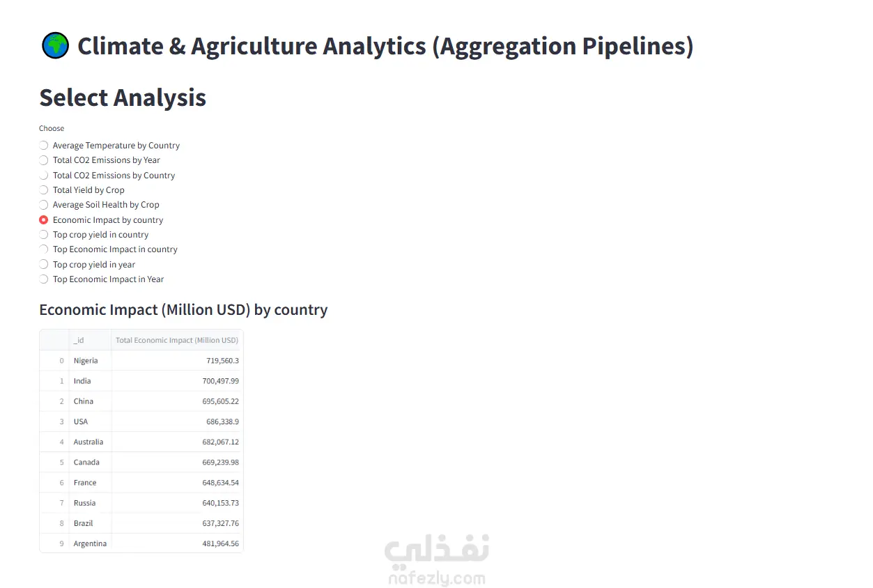Sort by Total Economic Impact column header
The height and width of the screenshot is (588, 873).
pyautogui.click(x=177, y=340)
